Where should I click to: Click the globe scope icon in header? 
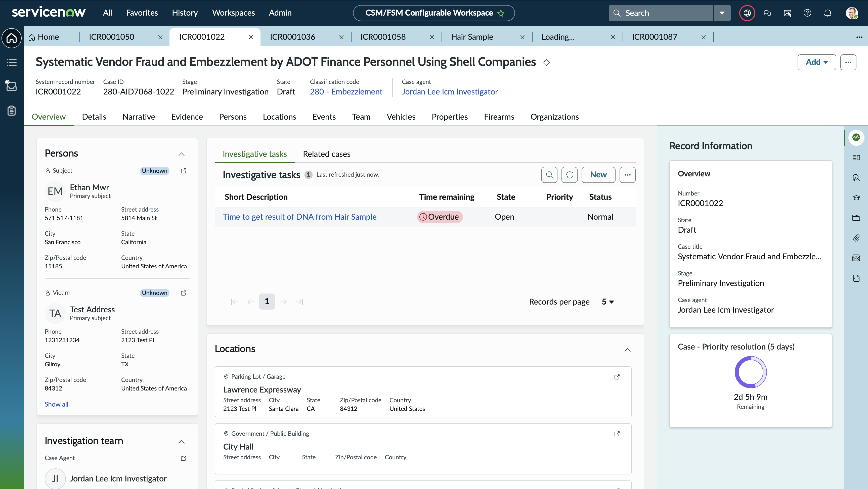pos(747,13)
